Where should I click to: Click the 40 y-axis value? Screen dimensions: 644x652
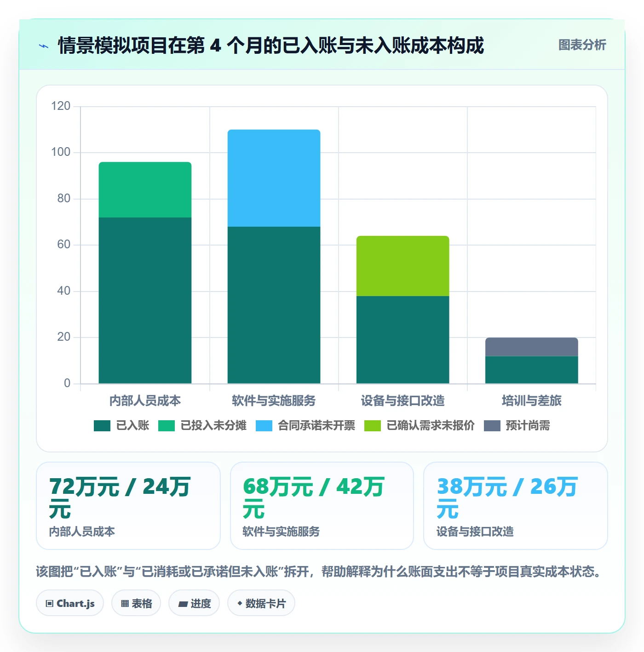point(64,291)
